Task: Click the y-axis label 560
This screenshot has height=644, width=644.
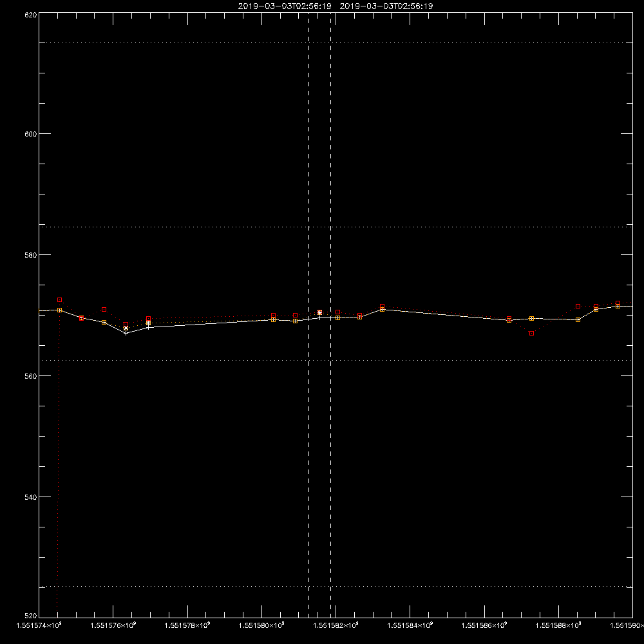Action: tap(31, 376)
